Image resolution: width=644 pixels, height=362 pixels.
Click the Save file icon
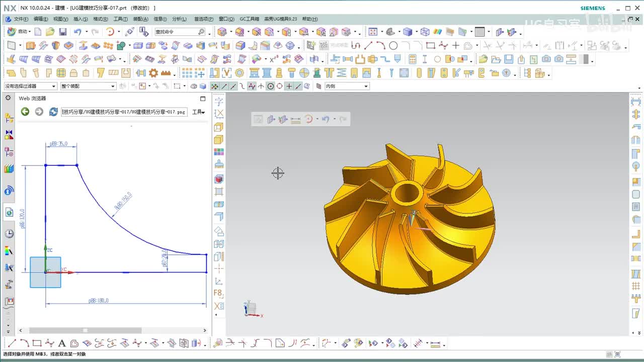point(63,32)
